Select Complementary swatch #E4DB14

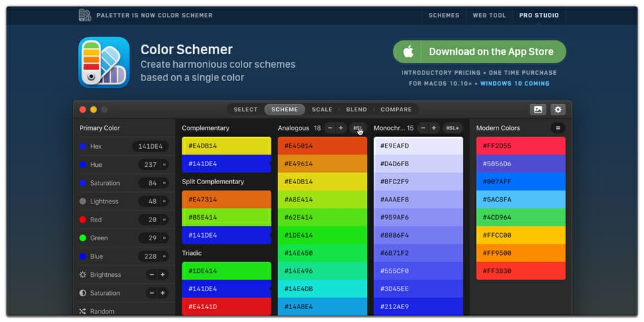226,146
